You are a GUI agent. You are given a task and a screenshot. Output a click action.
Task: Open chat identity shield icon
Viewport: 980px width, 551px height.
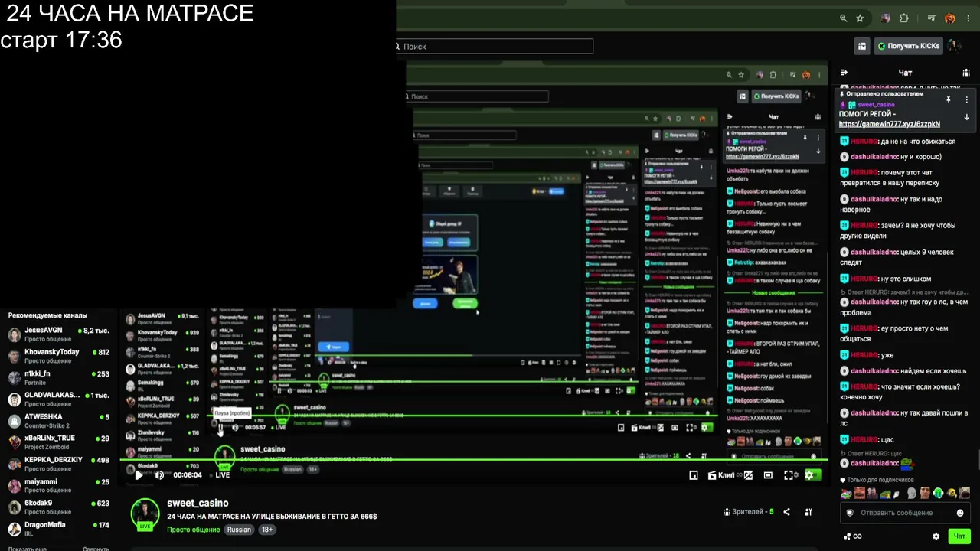point(849,513)
